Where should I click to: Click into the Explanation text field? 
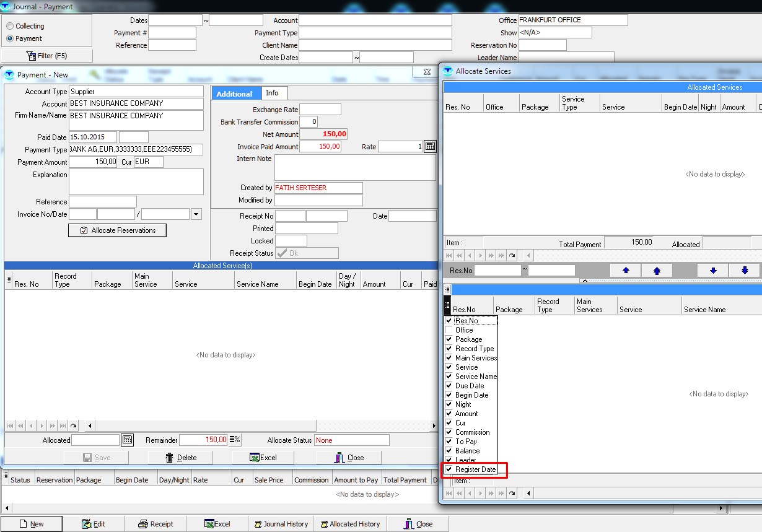click(x=136, y=181)
